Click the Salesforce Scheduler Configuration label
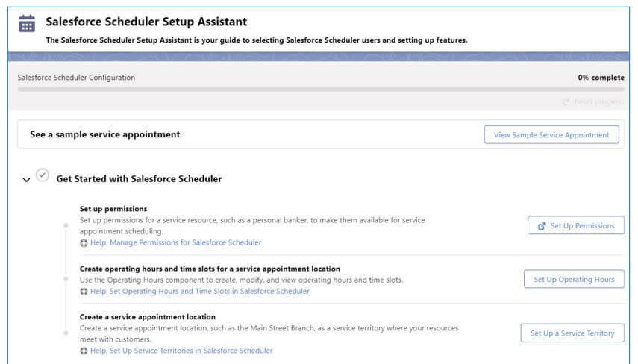This screenshot has height=364, width=638. pyautogui.click(x=76, y=78)
